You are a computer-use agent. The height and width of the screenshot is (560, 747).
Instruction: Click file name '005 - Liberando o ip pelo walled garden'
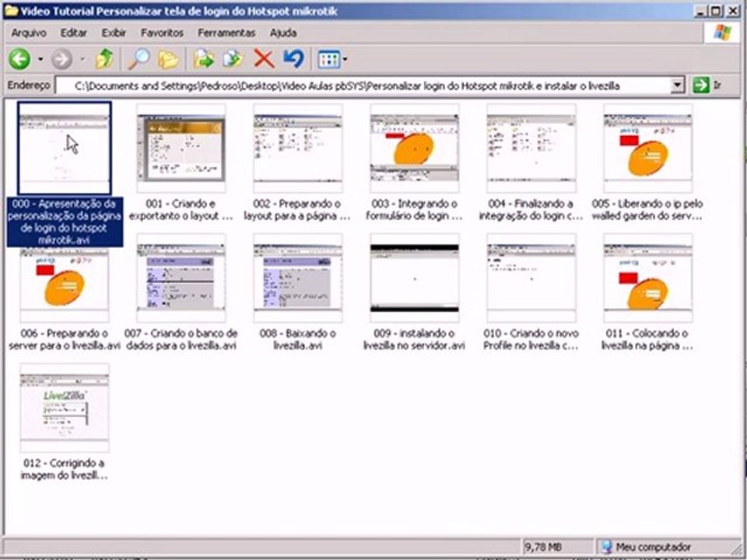pos(648,210)
